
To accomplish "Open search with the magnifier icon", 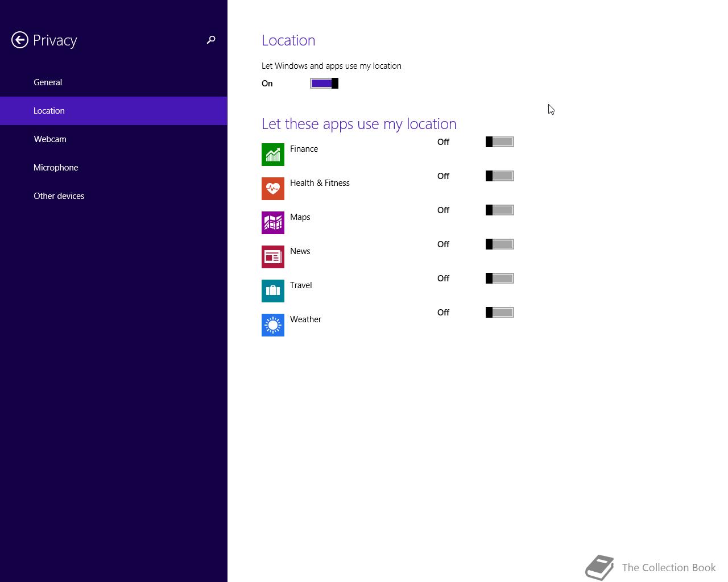I will pyautogui.click(x=211, y=40).
